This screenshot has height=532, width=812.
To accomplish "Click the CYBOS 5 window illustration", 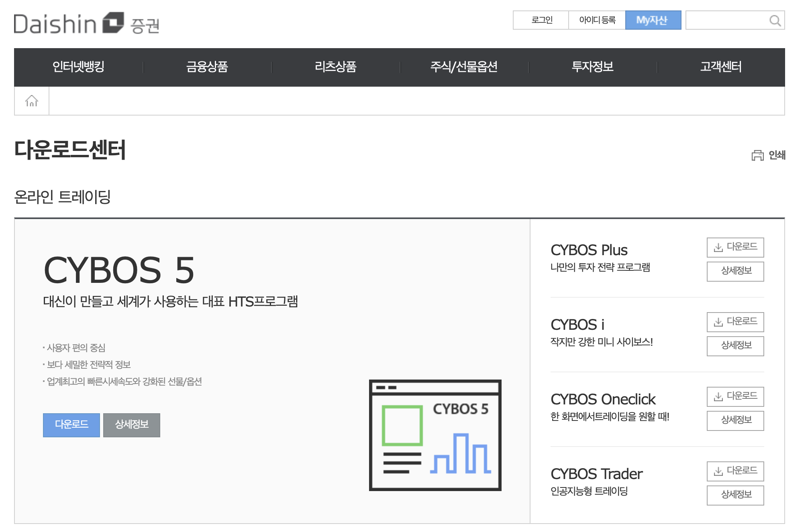I will [x=435, y=435].
